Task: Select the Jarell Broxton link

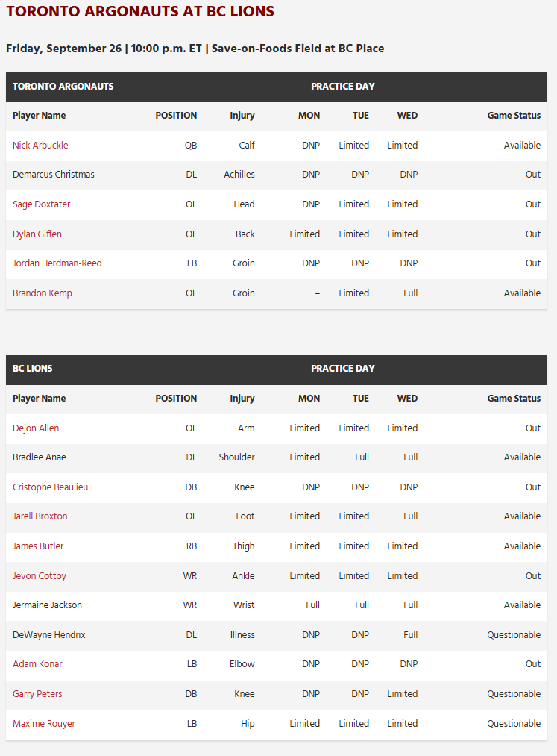Action: click(x=40, y=516)
